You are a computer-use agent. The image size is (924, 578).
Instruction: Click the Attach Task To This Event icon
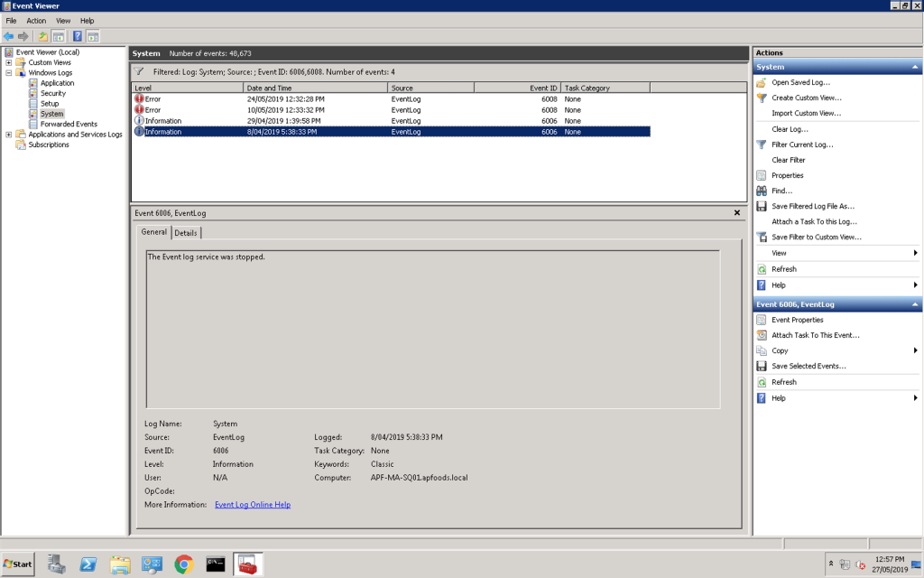762,335
